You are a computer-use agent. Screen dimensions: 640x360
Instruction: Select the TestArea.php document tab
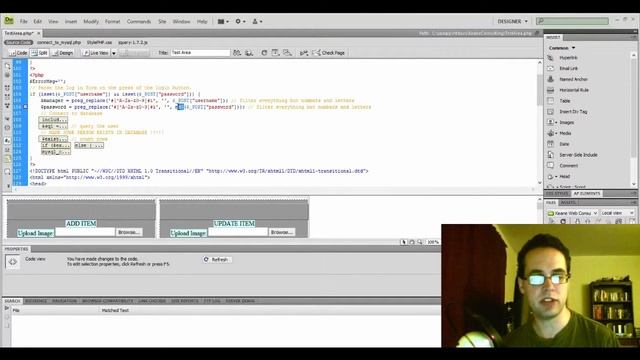click(x=19, y=33)
